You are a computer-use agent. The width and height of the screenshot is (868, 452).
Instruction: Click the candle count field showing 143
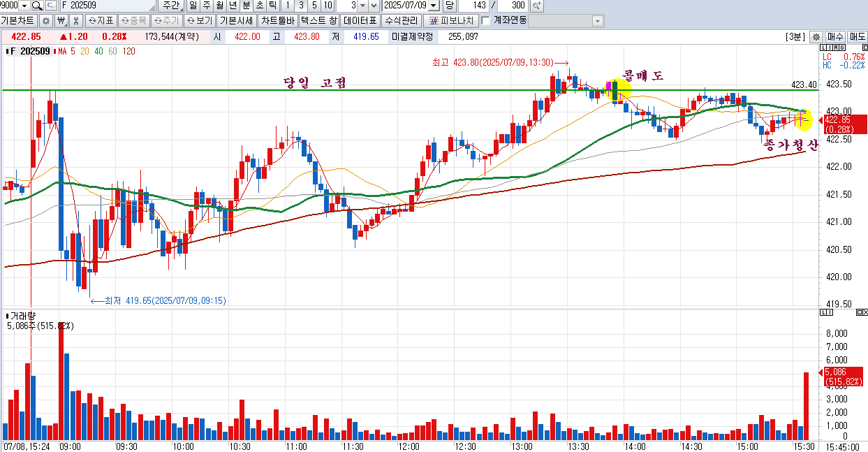click(475, 6)
